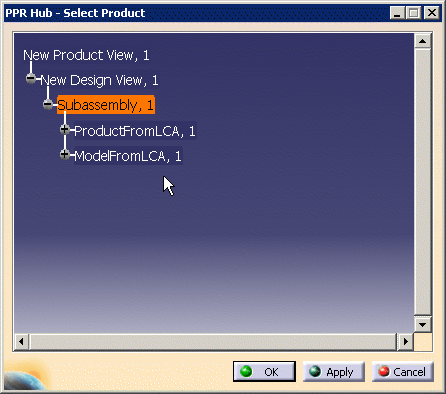Click the vertical scrollbar up arrow
The height and width of the screenshot is (394, 446).
423,41
